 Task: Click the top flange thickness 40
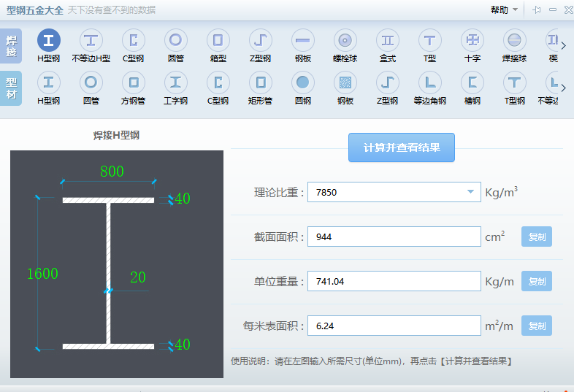click(183, 199)
